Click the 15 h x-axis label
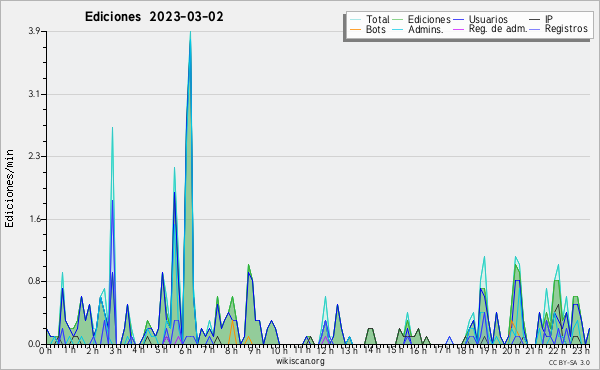The width and height of the screenshot is (600, 370). point(395,350)
